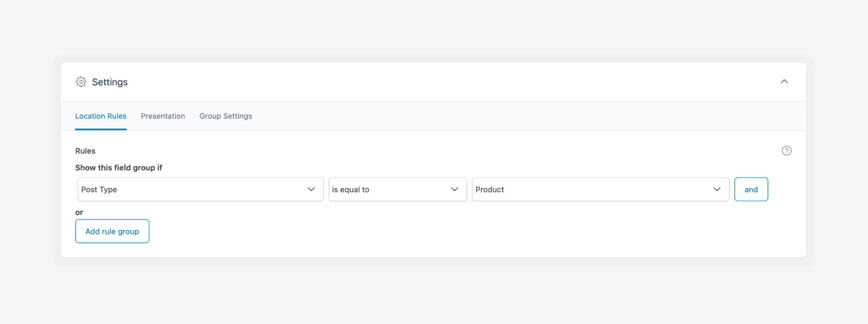Open the Rules help question mark icon

click(786, 151)
